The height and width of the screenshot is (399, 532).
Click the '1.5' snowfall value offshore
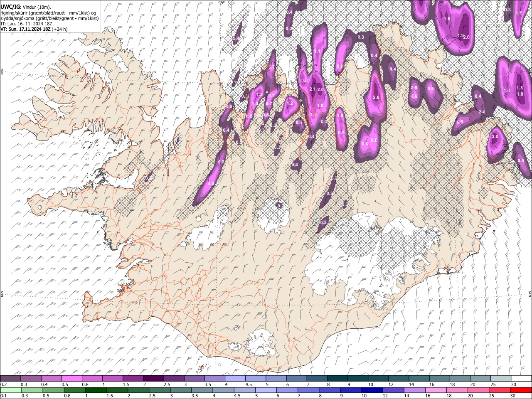click(x=518, y=13)
